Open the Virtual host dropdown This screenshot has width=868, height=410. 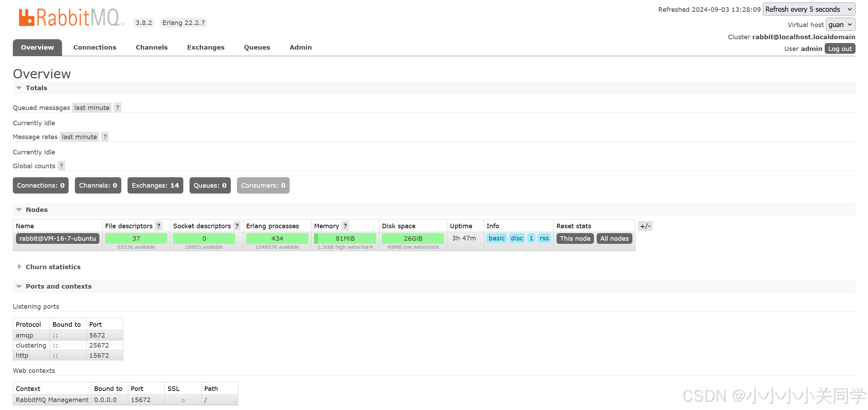[x=841, y=25]
